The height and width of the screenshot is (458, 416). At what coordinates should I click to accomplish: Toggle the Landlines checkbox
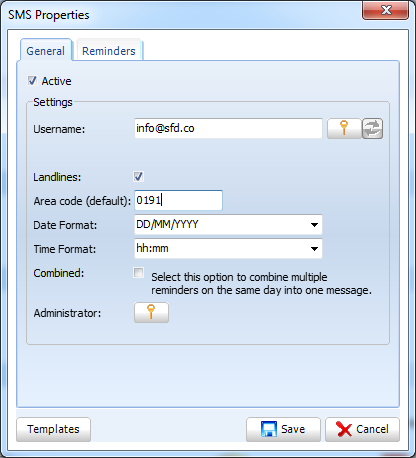(139, 176)
